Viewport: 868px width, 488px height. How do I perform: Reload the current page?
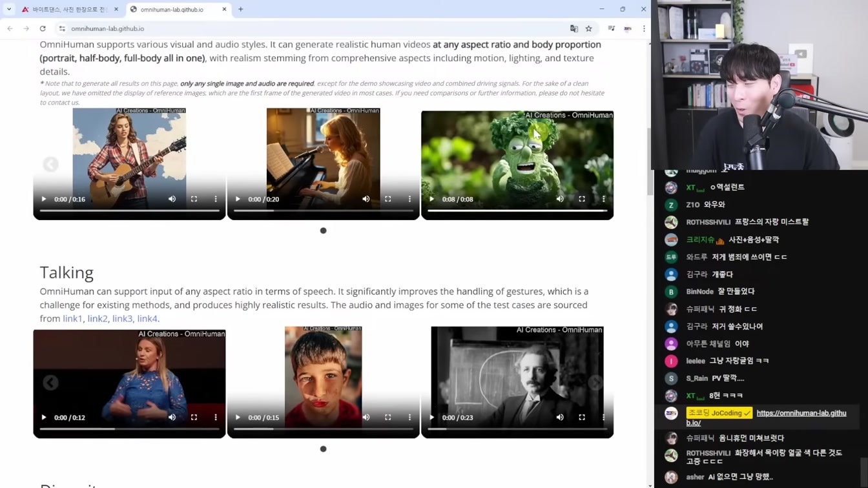coord(43,28)
